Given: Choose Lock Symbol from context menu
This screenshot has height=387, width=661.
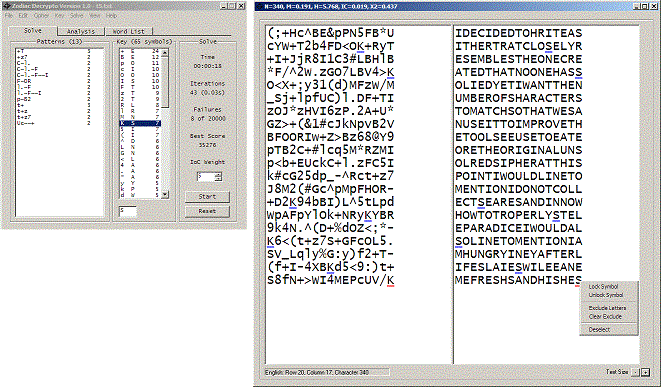Looking at the screenshot, I should point(603,287).
